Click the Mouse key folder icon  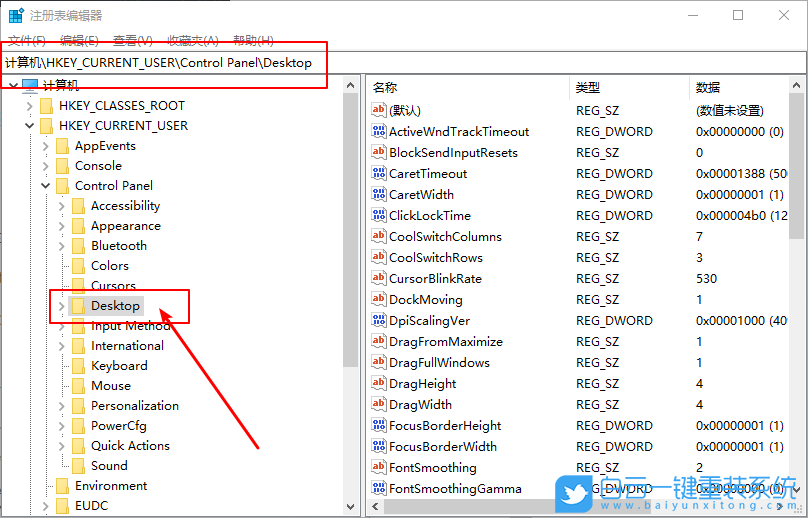[x=79, y=386]
